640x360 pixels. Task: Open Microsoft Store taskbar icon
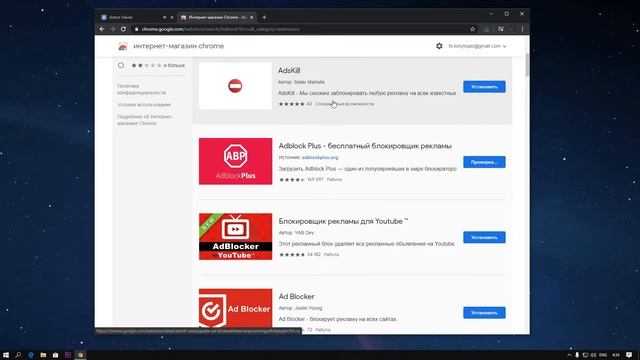56,355
